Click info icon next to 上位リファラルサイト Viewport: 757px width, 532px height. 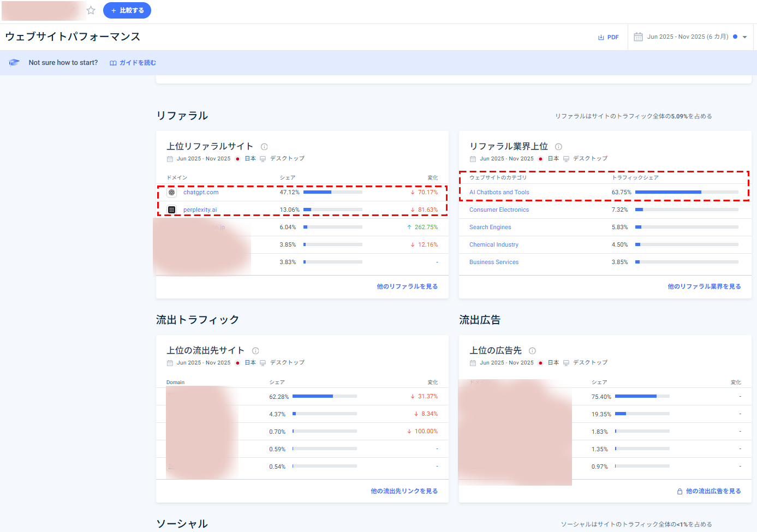[x=264, y=147]
